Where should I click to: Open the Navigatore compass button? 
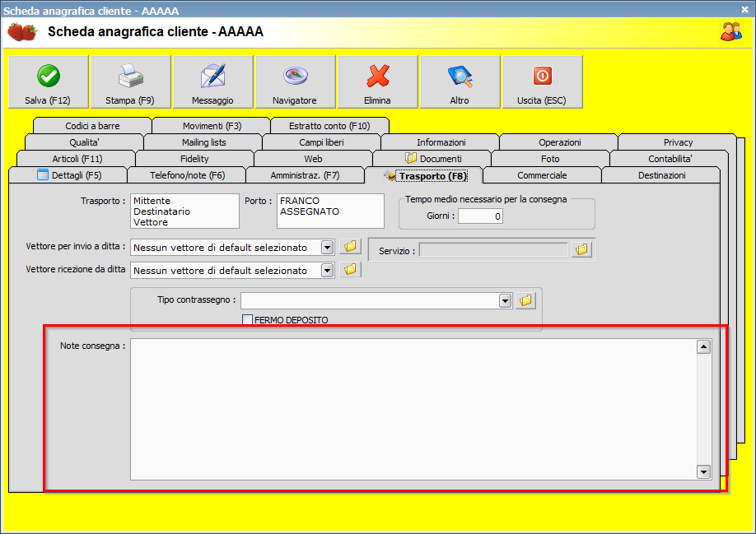[295, 81]
